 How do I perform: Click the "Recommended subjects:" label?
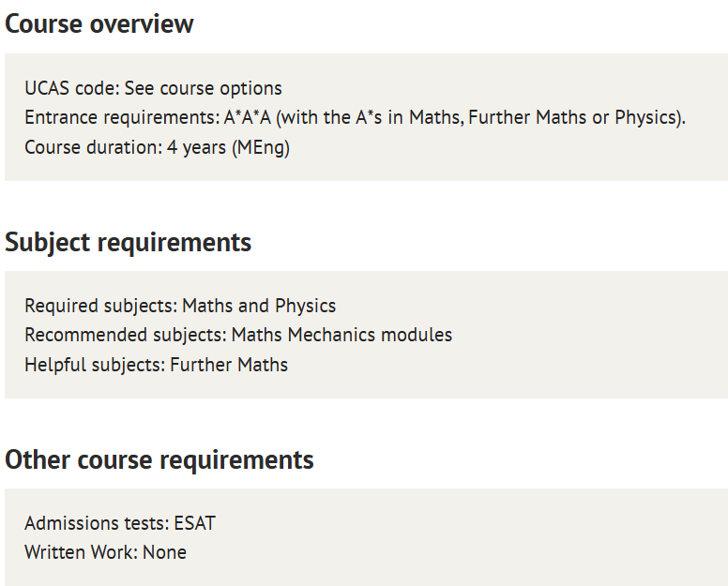[x=126, y=336]
